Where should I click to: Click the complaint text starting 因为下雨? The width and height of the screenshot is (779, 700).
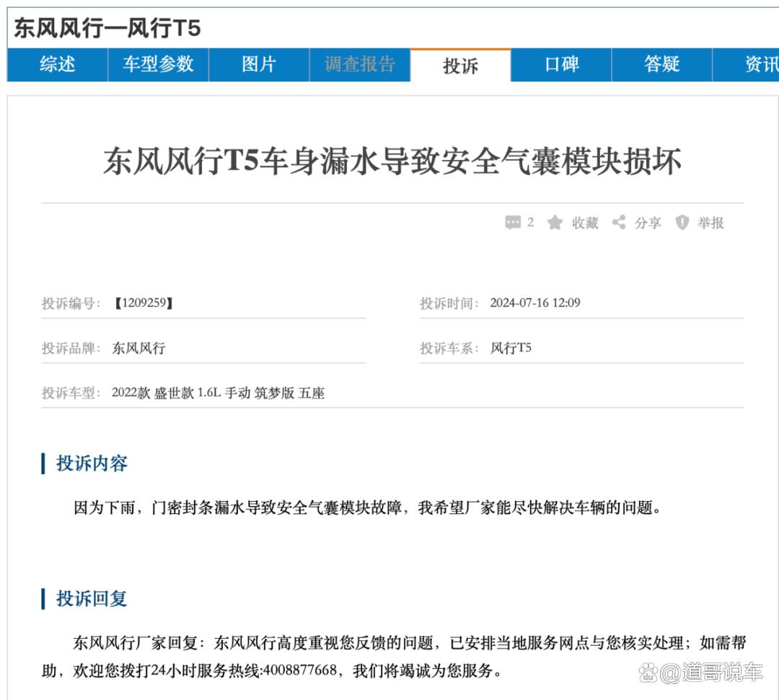coord(367,508)
